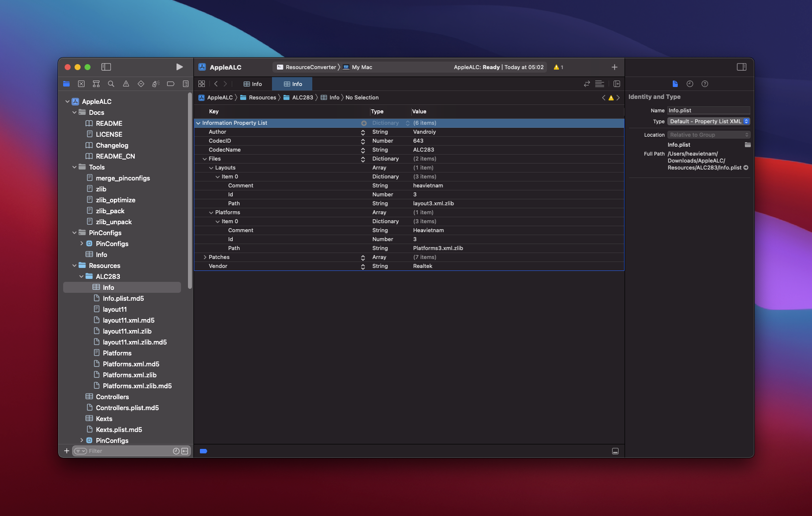Select the Changelog file

pos(112,145)
